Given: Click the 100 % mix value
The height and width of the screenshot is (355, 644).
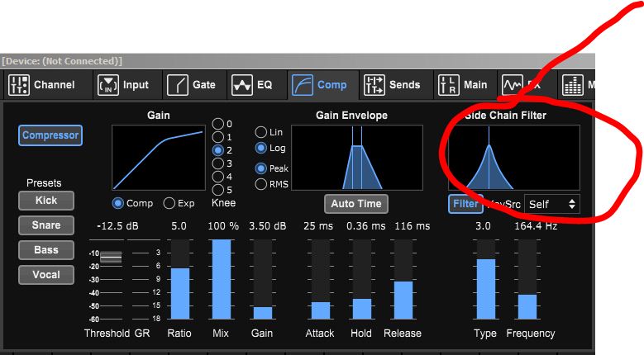Looking at the screenshot, I should click(x=223, y=226).
